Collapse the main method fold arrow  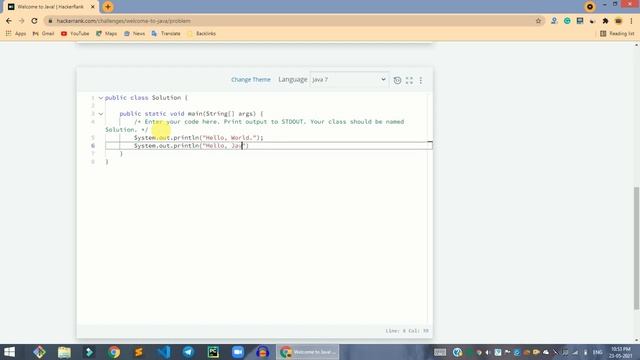point(101,114)
